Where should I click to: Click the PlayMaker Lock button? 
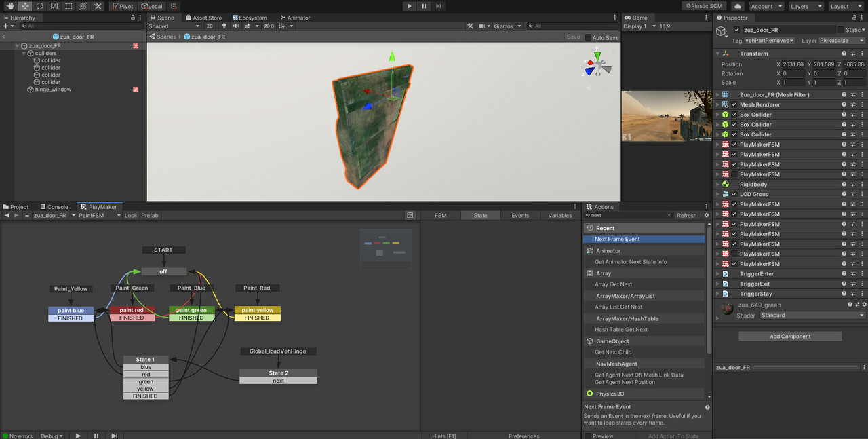[x=131, y=215]
